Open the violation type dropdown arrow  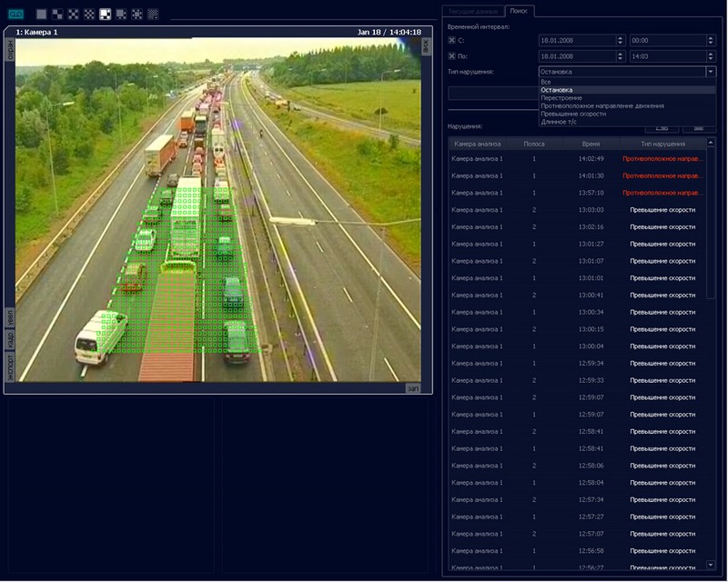tap(710, 71)
